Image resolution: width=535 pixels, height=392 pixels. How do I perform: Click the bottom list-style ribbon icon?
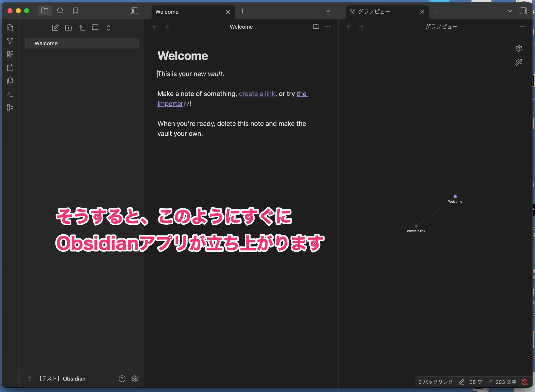(x=10, y=107)
